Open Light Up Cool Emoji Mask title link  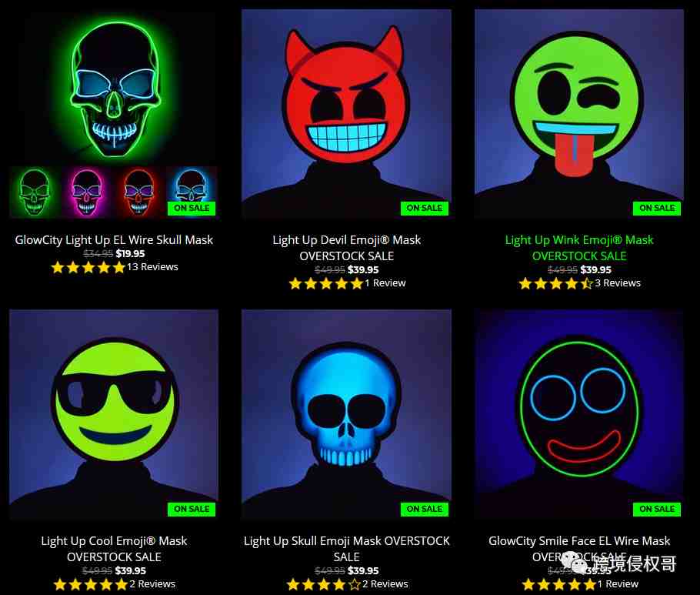tap(114, 549)
